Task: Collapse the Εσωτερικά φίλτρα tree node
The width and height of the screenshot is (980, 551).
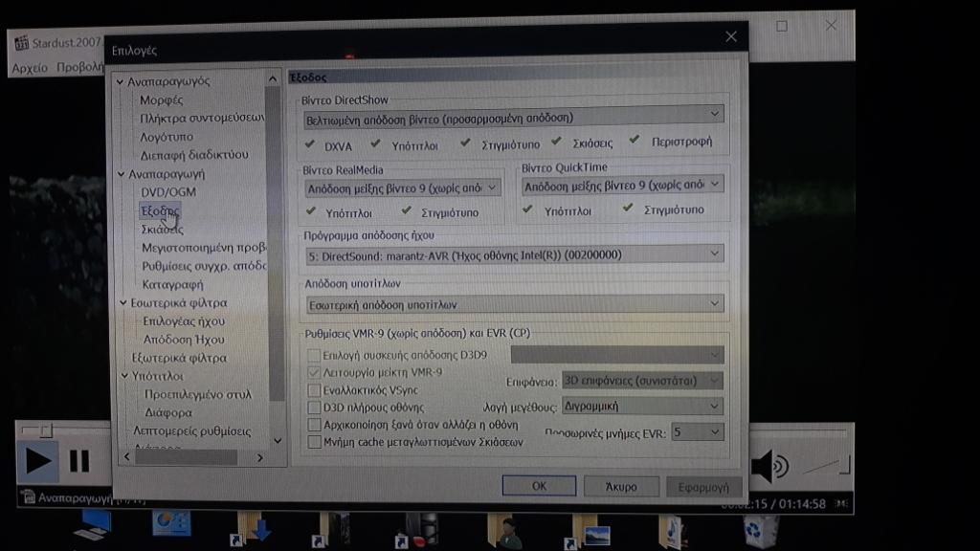Action: (123, 303)
